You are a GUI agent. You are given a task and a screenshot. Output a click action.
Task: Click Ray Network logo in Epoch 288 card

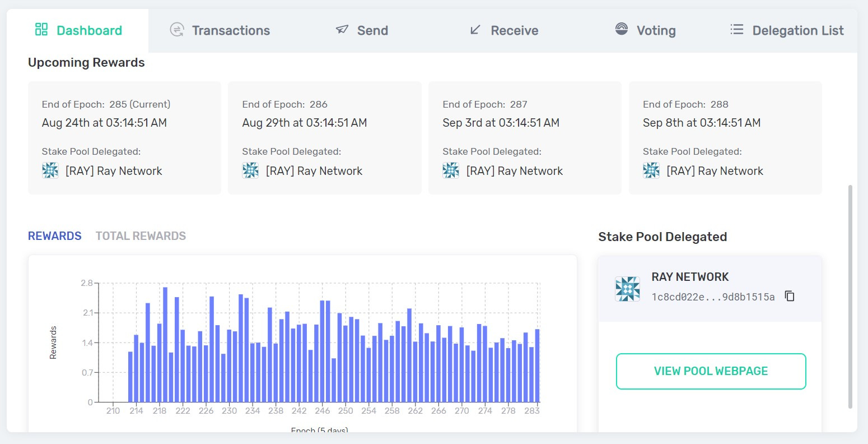click(651, 170)
